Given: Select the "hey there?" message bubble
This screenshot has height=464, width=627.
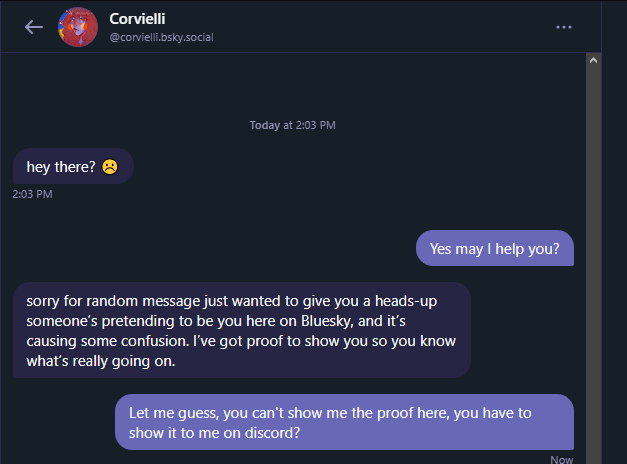Looking at the screenshot, I should click(73, 167).
